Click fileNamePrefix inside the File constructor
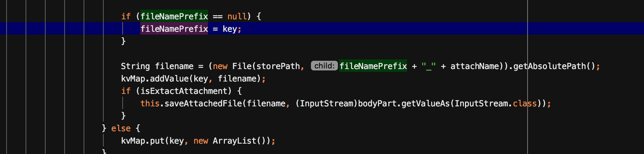This screenshot has width=644, height=154. [373, 66]
